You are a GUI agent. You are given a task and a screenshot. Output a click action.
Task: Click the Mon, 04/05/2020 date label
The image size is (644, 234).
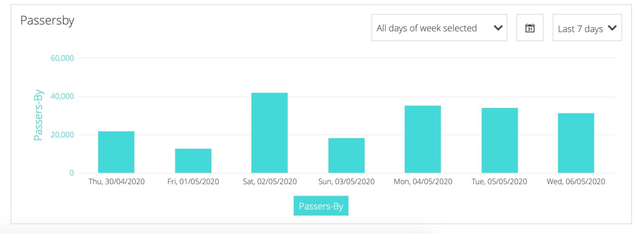tap(423, 182)
